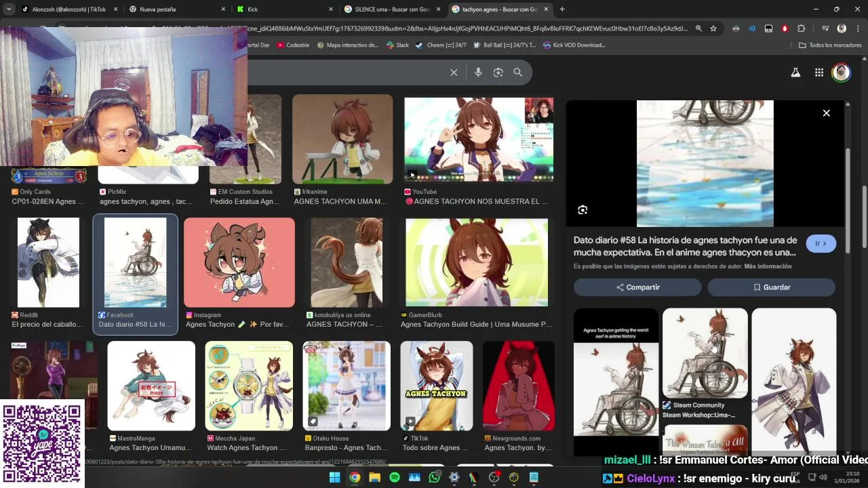Bookmark this page with the star icon
Image resolution: width=868 pixels, height=488 pixels.
pyautogui.click(x=713, y=28)
